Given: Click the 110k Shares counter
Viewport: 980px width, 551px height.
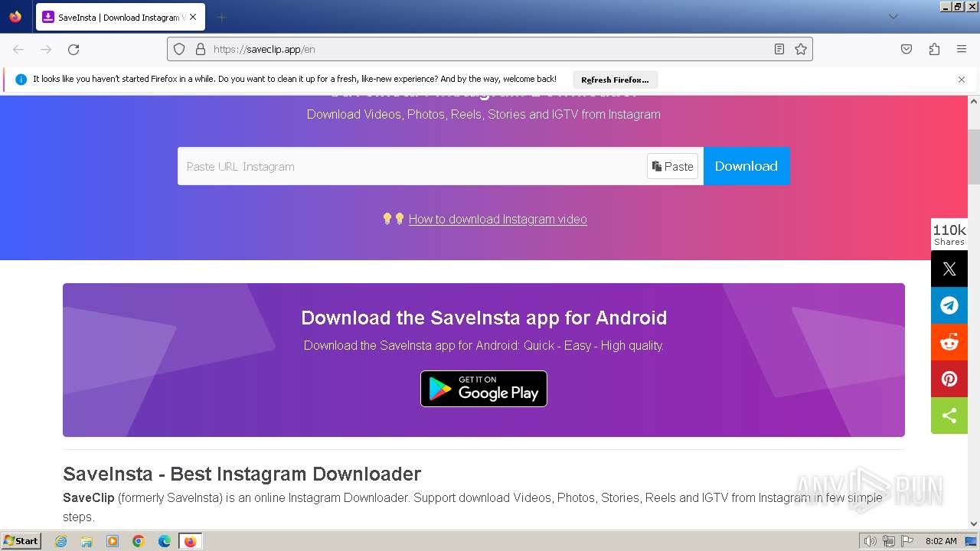Looking at the screenshot, I should click(x=949, y=234).
